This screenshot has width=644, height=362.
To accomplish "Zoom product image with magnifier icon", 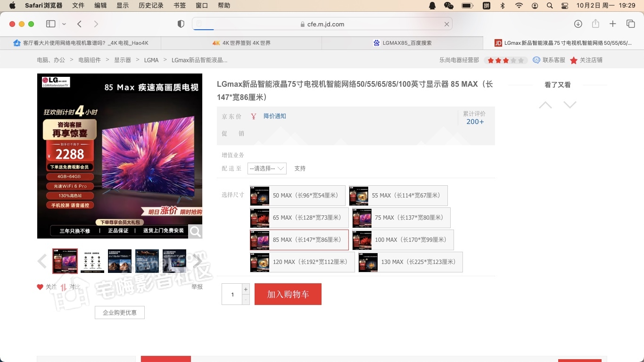I will tap(195, 231).
